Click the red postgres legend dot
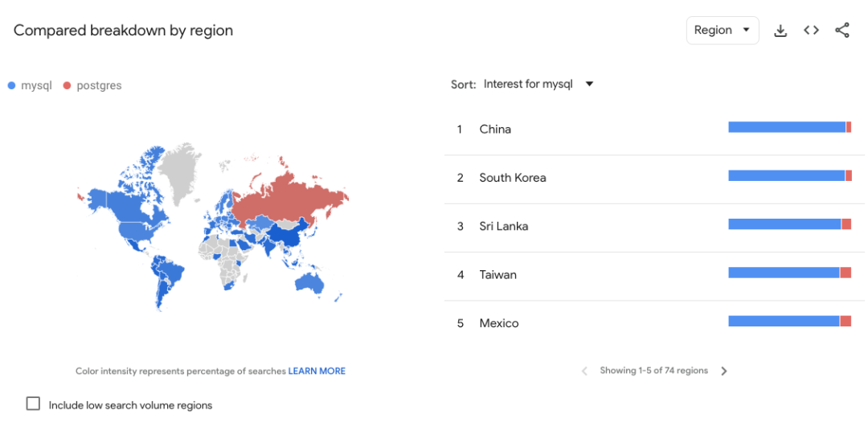 pos(67,85)
